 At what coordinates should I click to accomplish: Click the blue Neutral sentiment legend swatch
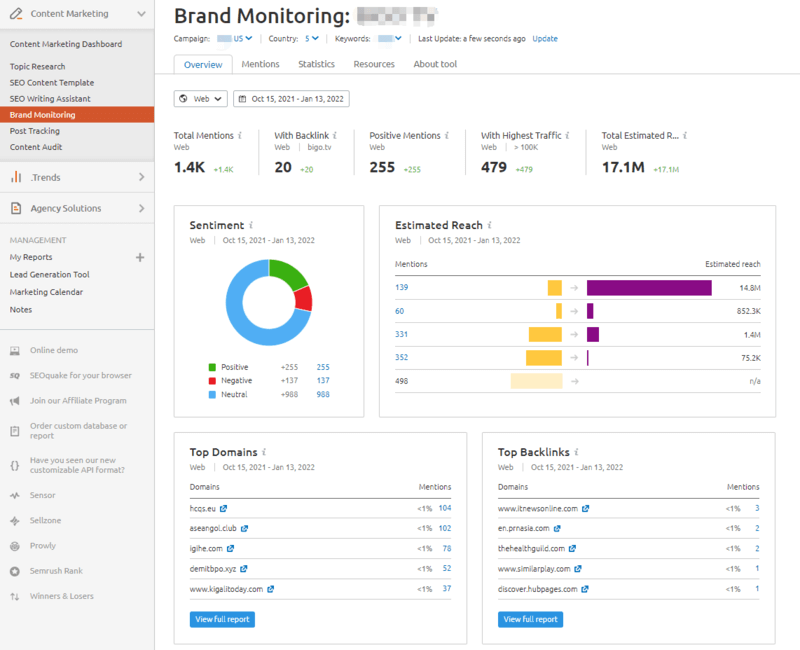pyautogui.click(x=212, y=395)
